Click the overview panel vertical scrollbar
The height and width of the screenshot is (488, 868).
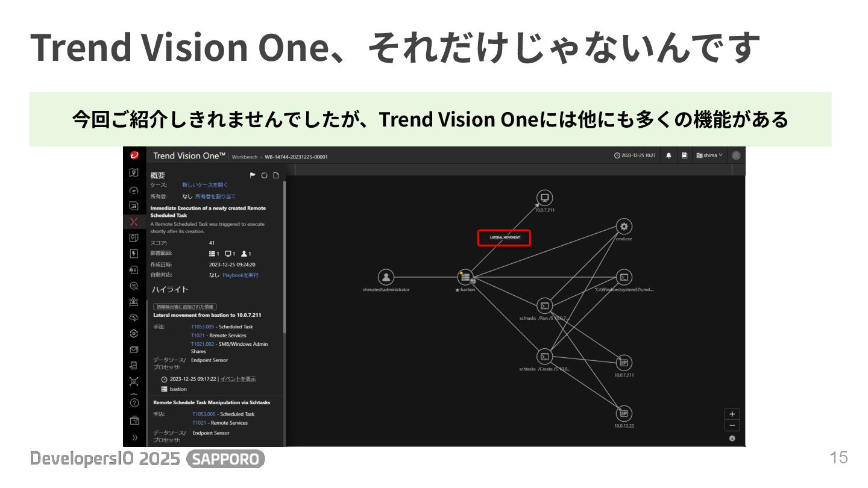tap(285, 258)
